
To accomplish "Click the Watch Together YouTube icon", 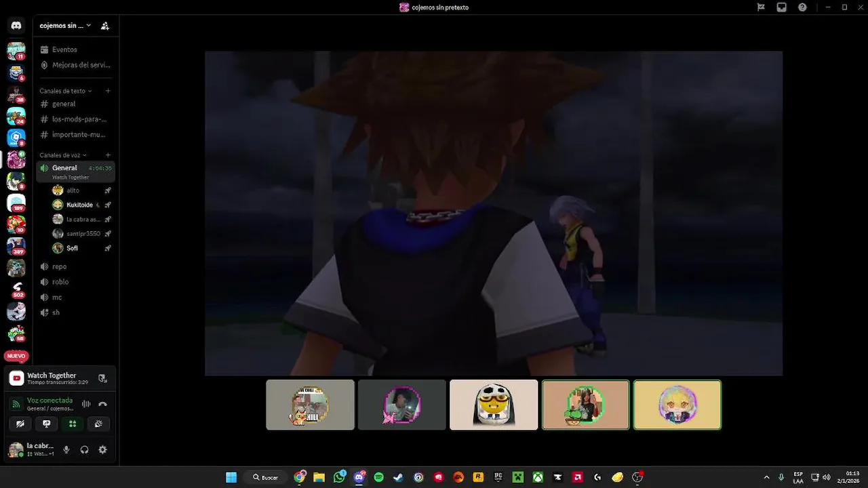I will tap(16, 378).
